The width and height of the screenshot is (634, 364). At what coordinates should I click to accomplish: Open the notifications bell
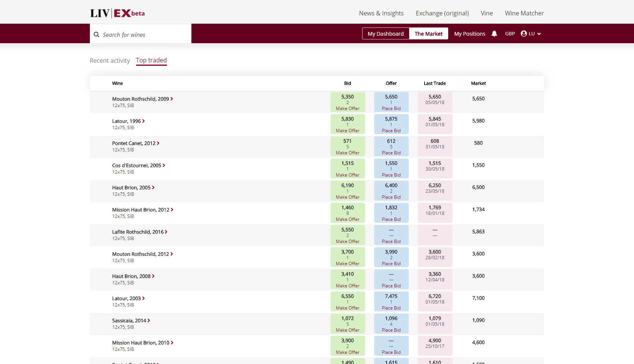(494, 34)
